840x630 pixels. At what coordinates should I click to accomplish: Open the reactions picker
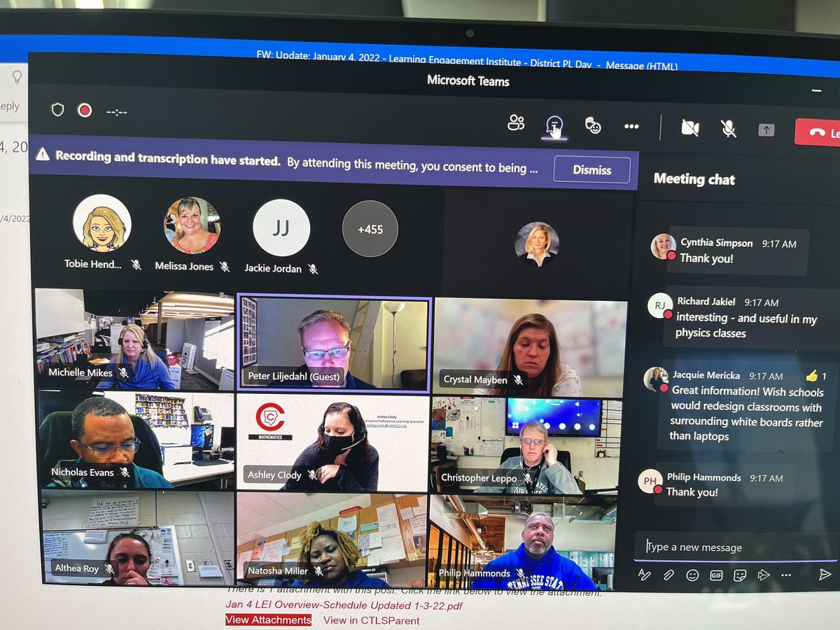click(x=594, y=126)
